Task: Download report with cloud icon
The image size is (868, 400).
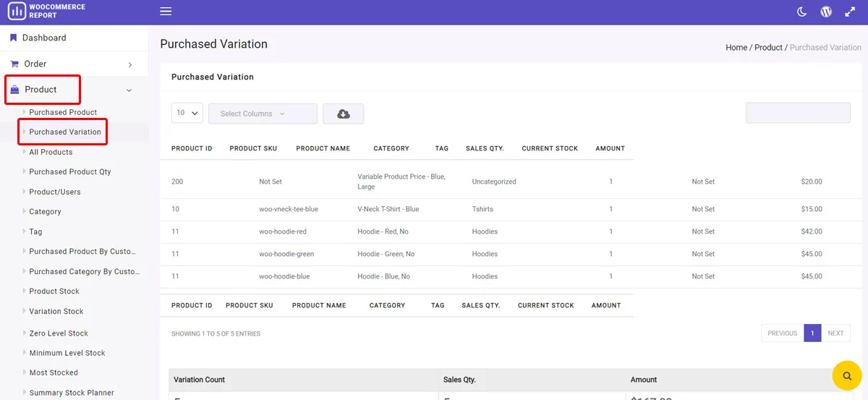Action: click(344, 114)
